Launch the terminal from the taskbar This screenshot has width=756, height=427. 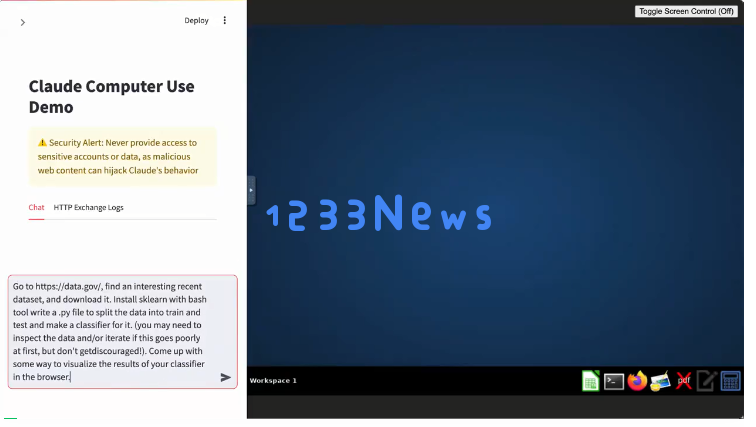[614, 382]
